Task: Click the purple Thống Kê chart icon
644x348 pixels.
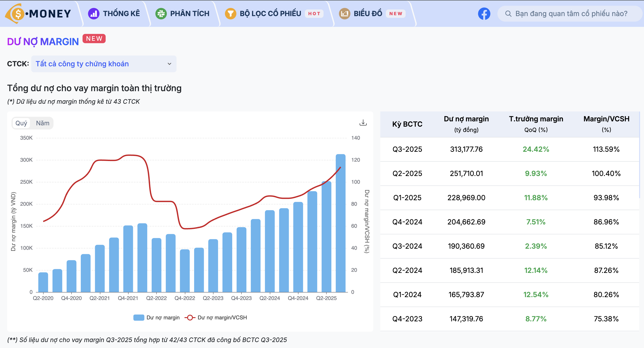Action: pos(94,13)
